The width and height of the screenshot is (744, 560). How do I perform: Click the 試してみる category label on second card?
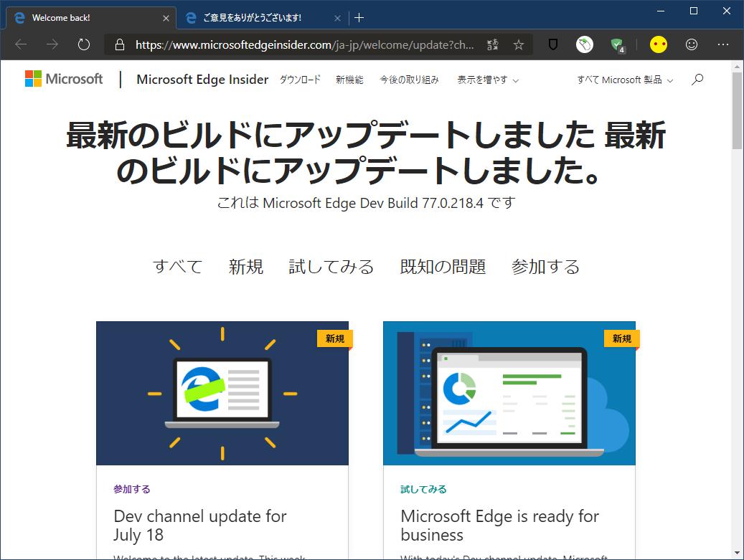click(x=424, y=489)
